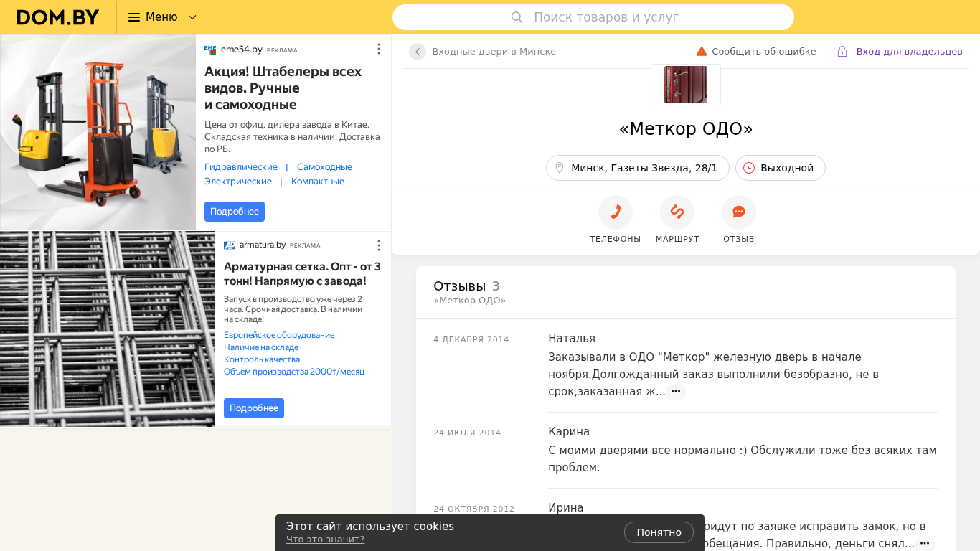Open the DOM.BY home logo
Screen dimensions: 980x551
(58, 17)
